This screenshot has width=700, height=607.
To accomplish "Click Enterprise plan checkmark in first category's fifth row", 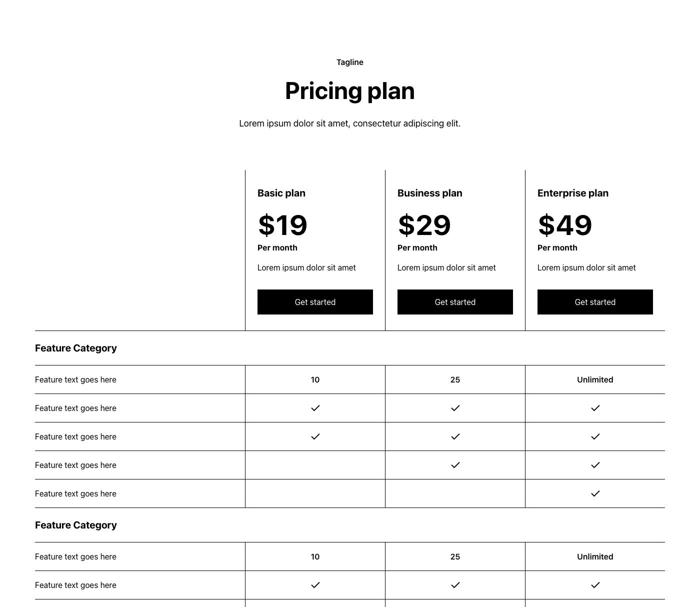I will point(595,493).
